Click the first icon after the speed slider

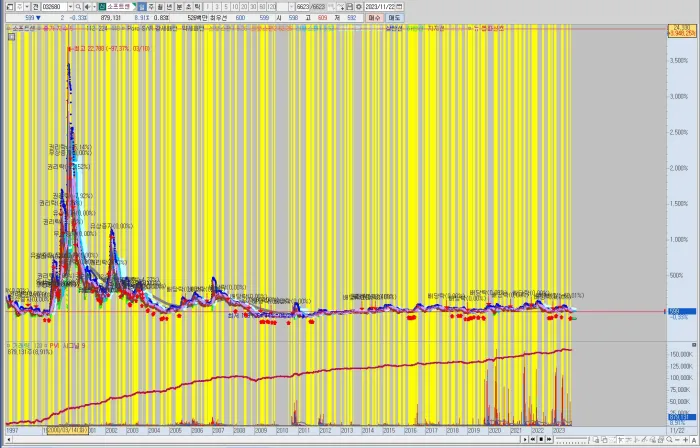pos(596,440)
